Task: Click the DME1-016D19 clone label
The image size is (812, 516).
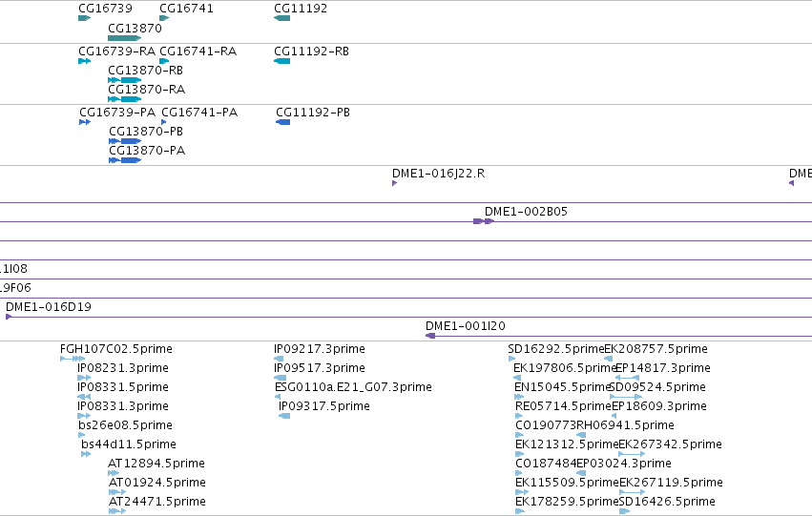Action: pos(49,307)
